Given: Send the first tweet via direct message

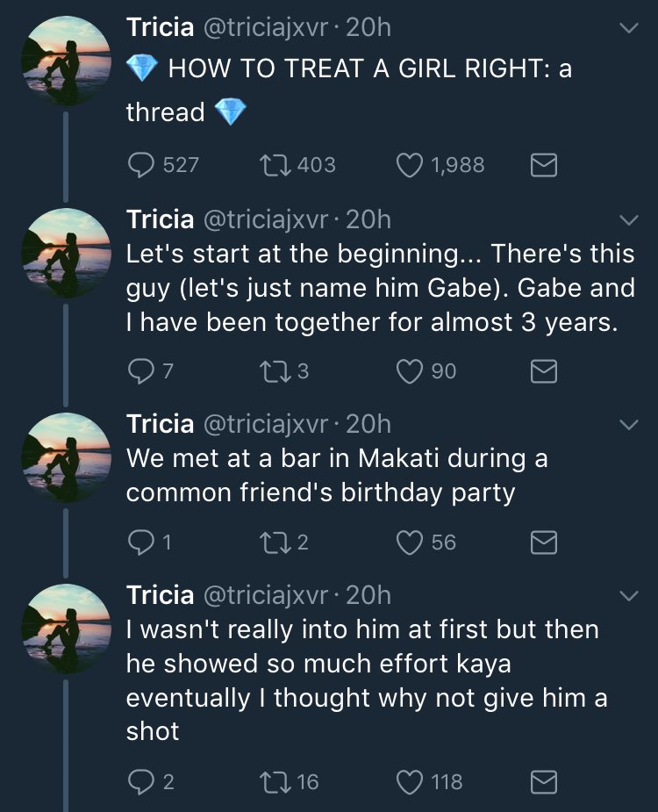Looking at the screenshot, I should coord(544,166).
